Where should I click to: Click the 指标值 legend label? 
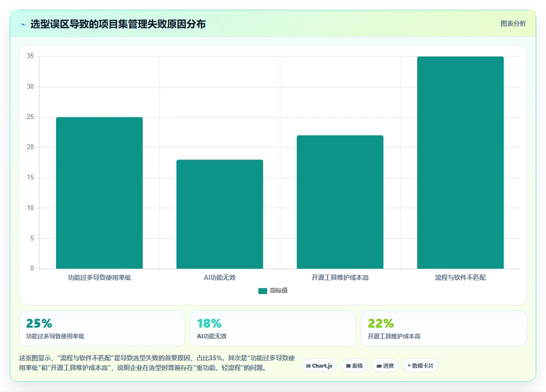278,291
